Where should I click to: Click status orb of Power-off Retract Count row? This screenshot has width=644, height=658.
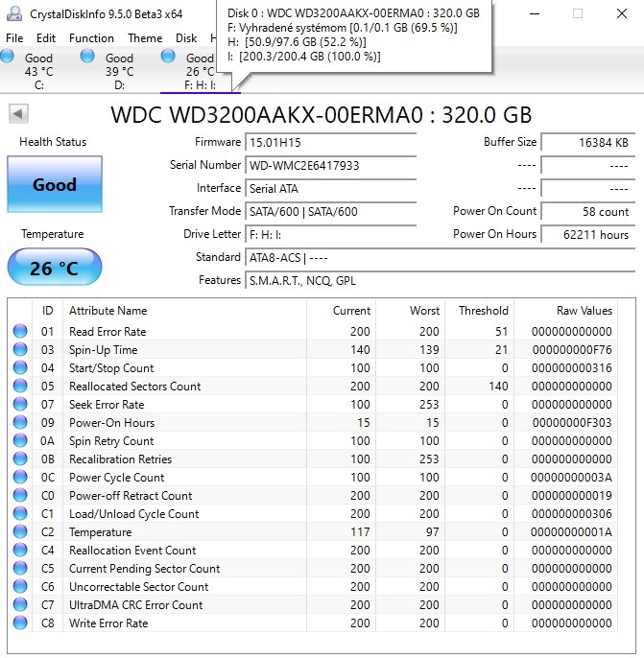point(20,495)
